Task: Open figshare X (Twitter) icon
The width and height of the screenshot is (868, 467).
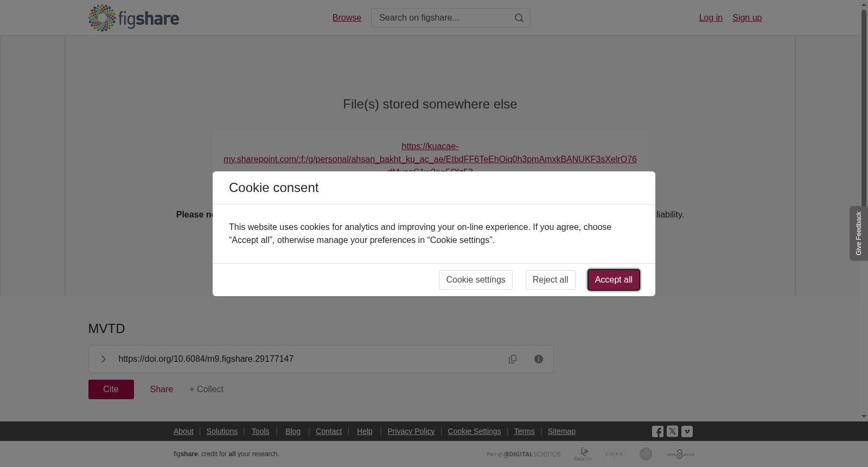Action: tap(672, 431)
